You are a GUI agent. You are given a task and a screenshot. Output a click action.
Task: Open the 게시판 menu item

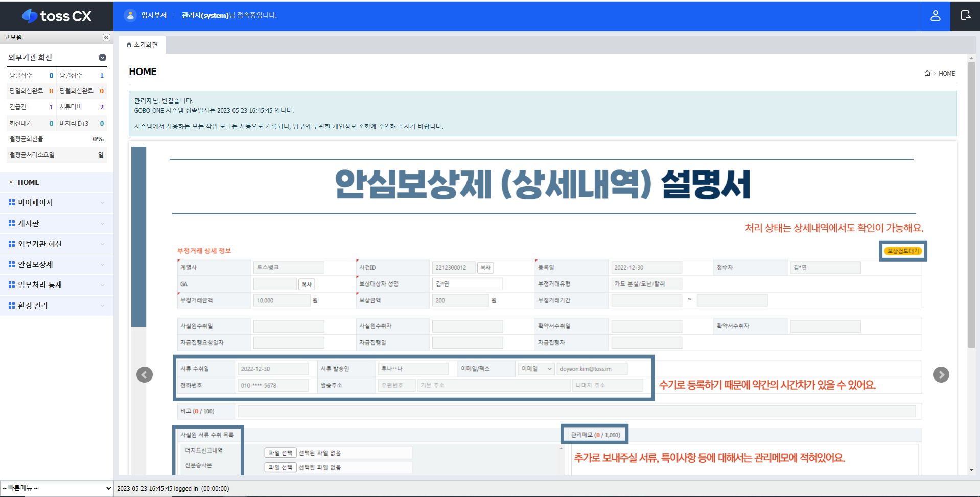pyautogui.click(x=56, y=224)
